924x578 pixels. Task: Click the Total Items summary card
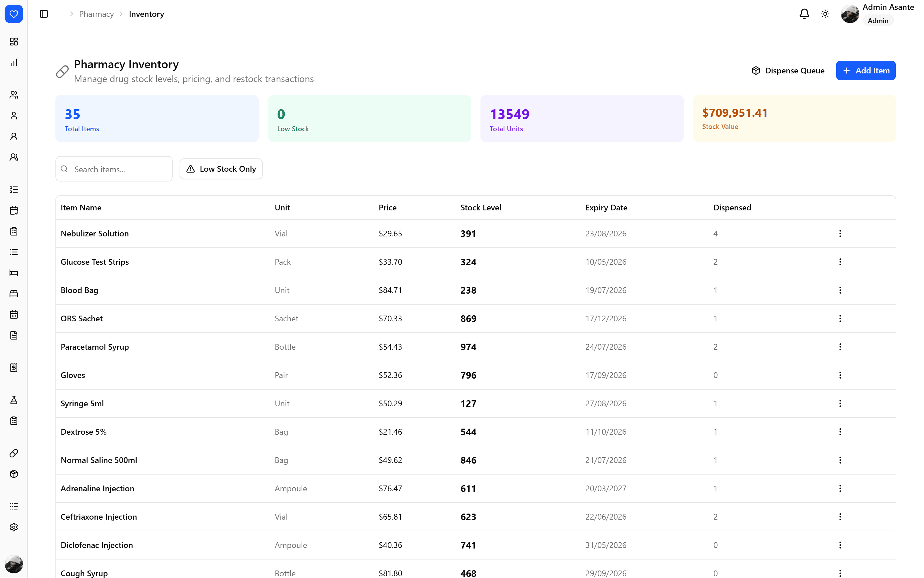pos(157,118)
